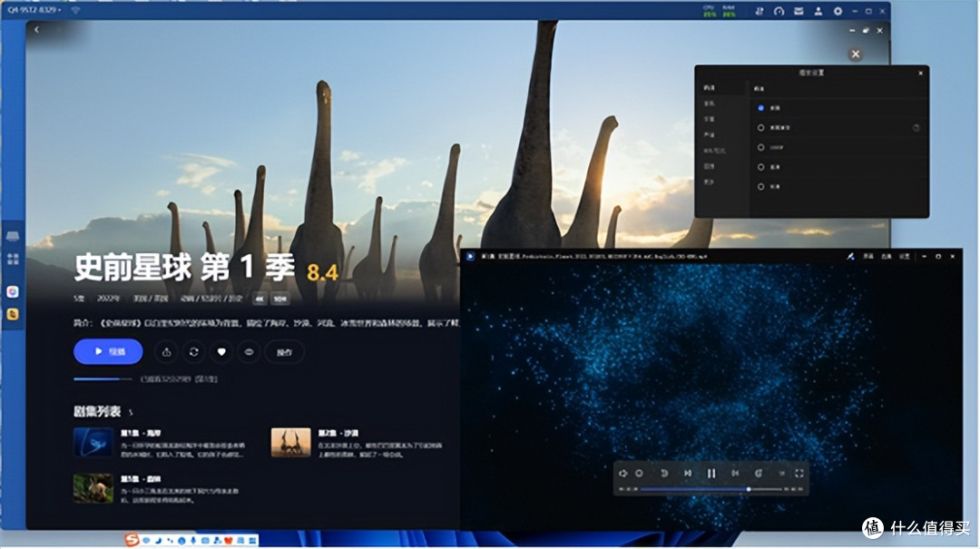980x549 pixels.
Task: Click the player app logo in its title bar
Action: [x=470, y=257]
